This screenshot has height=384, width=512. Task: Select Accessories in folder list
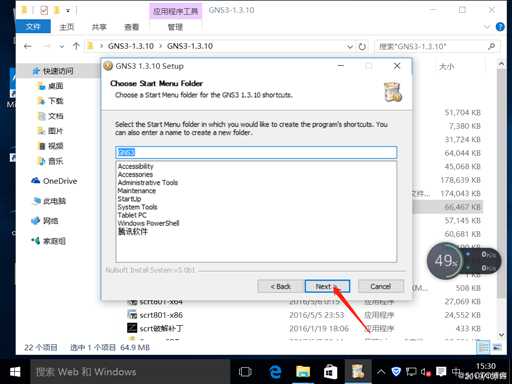pos(135,174)
